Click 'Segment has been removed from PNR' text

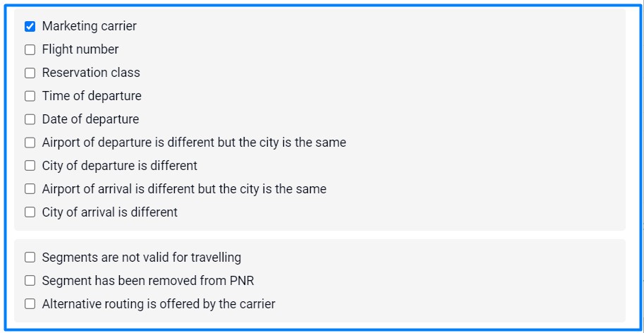[x=148, y=281]
